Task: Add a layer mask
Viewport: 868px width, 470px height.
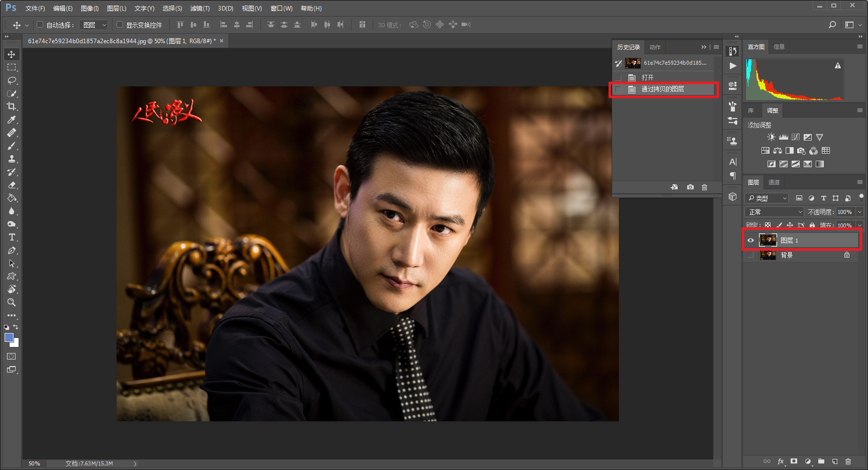Action: [x=794, y=461]
